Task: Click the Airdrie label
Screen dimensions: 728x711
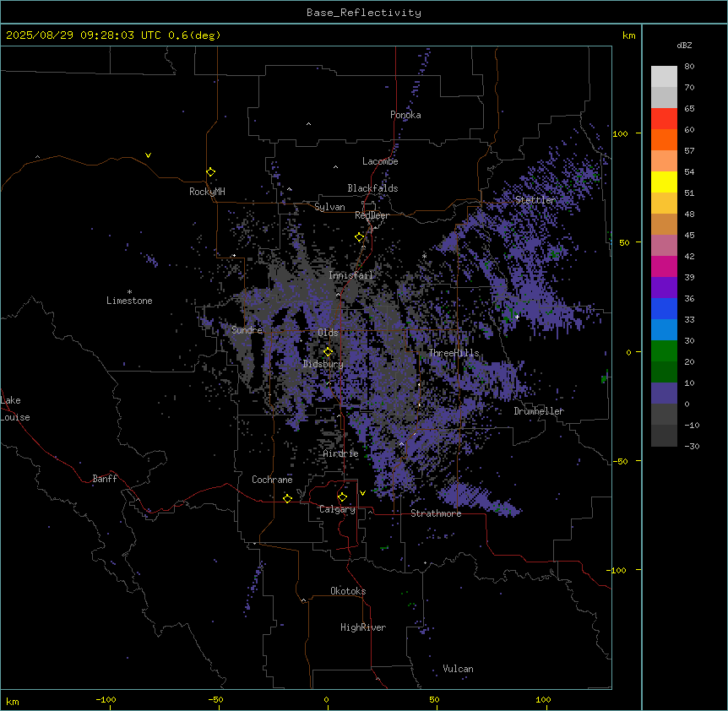Action: 341,453
